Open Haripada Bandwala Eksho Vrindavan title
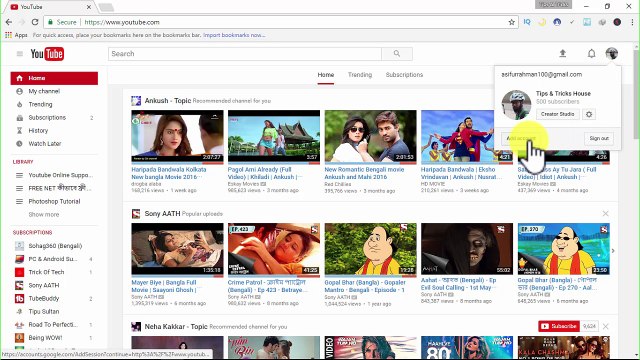Image resolution: width=640 pixels, height=360 pixels. pyautogui.click(x=462, y=173)
